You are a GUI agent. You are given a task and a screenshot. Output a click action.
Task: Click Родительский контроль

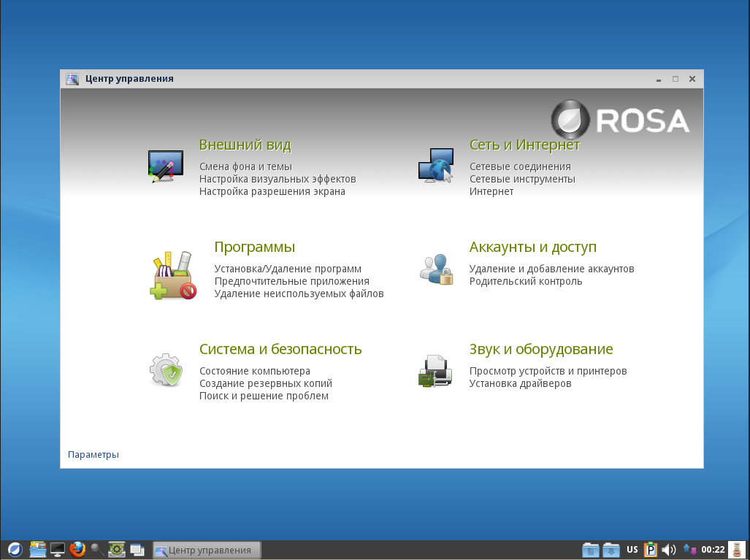(525, 281)
